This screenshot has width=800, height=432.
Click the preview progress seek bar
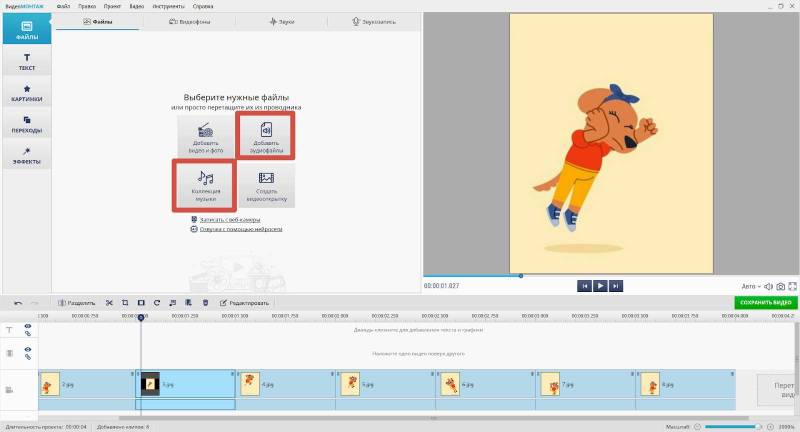(x=610, y=276)
